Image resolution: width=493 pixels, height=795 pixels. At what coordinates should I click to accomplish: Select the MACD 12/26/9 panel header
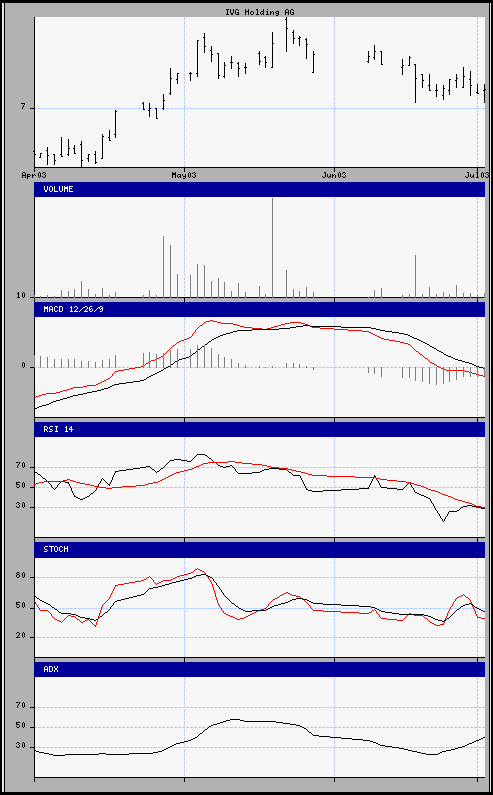260,309
